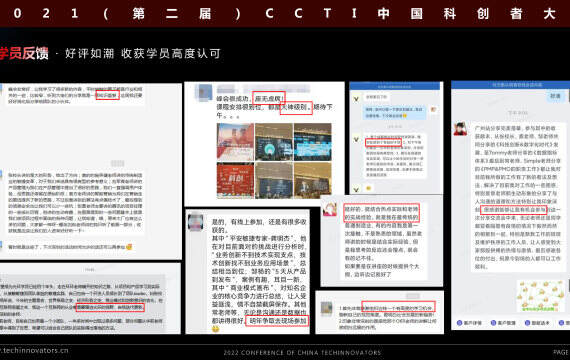The width and height of the screenshot is (570, 360).
Task: Click the 客户详情 icon in chat toolbar
Action: click(459, 323)
